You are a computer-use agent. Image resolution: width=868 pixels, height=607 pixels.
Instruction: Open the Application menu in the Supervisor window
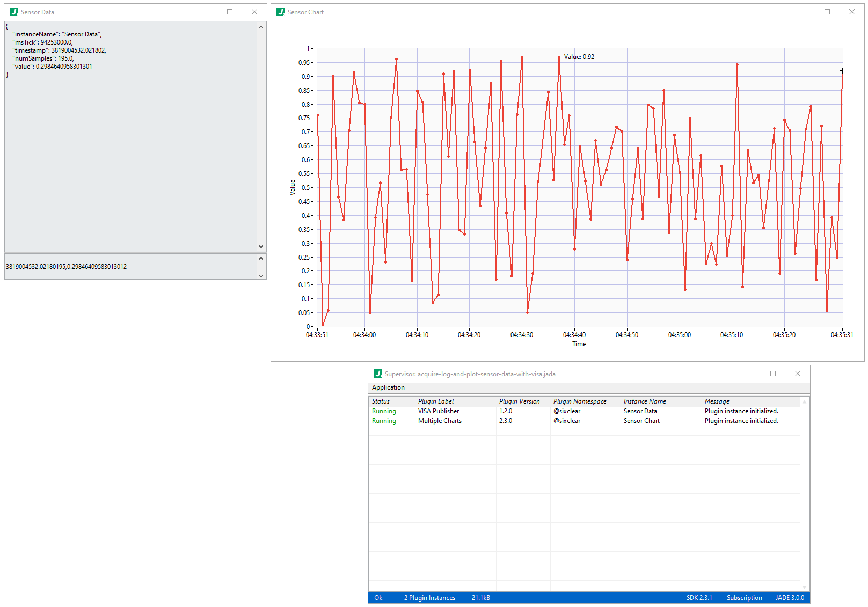tap(388, 387)
